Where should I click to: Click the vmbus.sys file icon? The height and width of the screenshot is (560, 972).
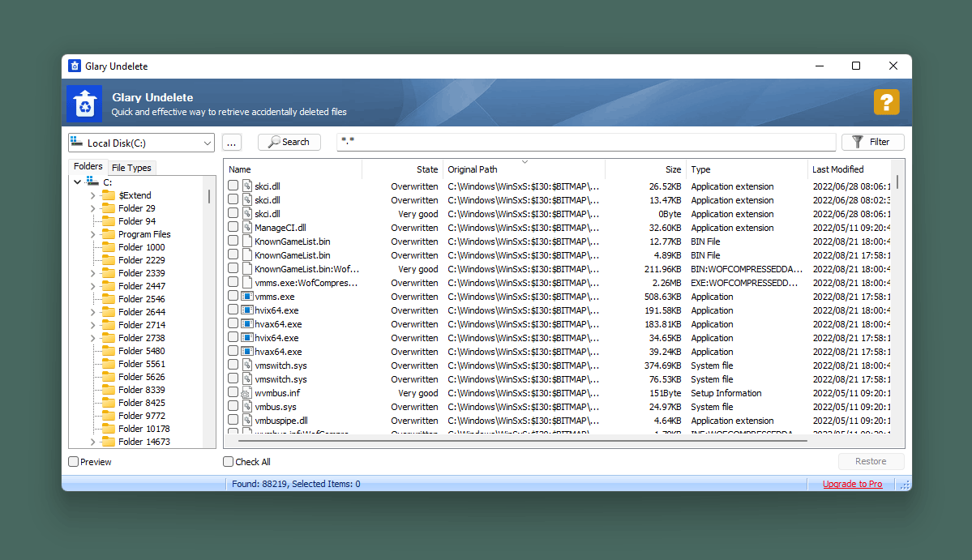247,406
